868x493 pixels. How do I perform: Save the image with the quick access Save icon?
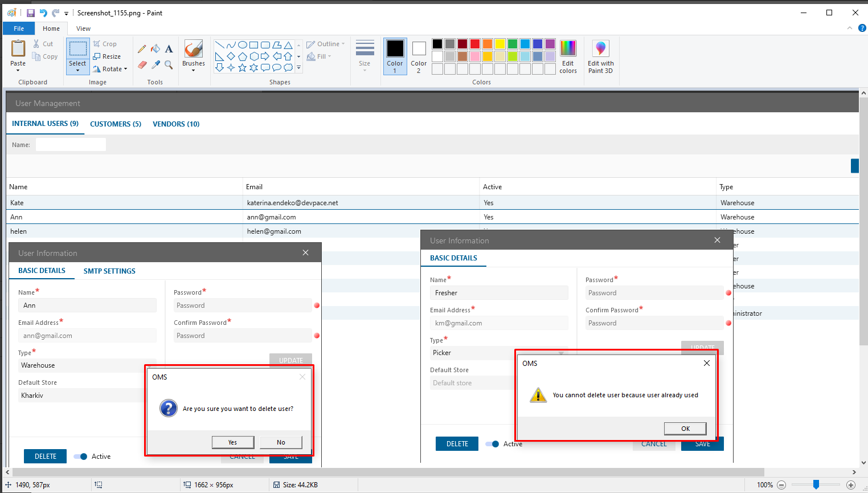[31, 13]
